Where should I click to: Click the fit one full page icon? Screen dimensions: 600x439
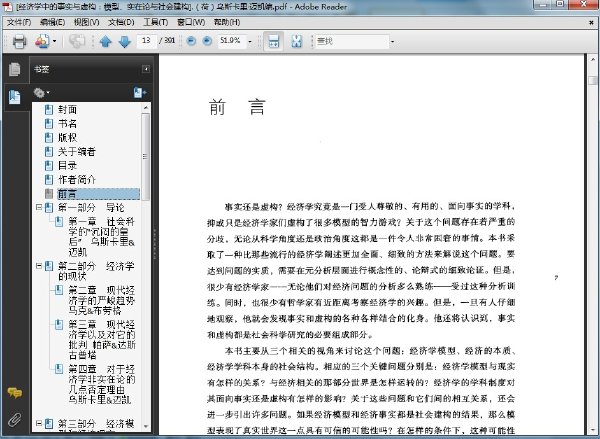click(x=297, y=41)
